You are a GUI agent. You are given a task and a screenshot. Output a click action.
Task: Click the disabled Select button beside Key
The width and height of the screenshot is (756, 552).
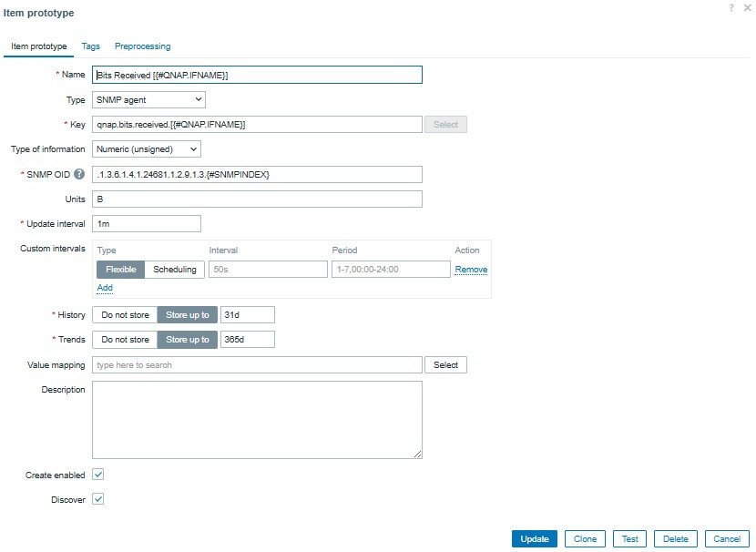coord(445,125)
